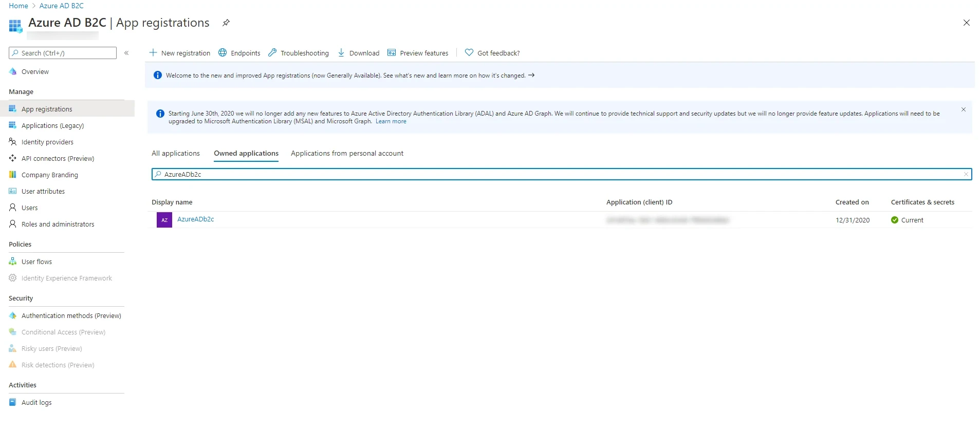Clear the AzureADb2c search filter
The width and height of the screenshot is (980, 430).
pos(966,174)
